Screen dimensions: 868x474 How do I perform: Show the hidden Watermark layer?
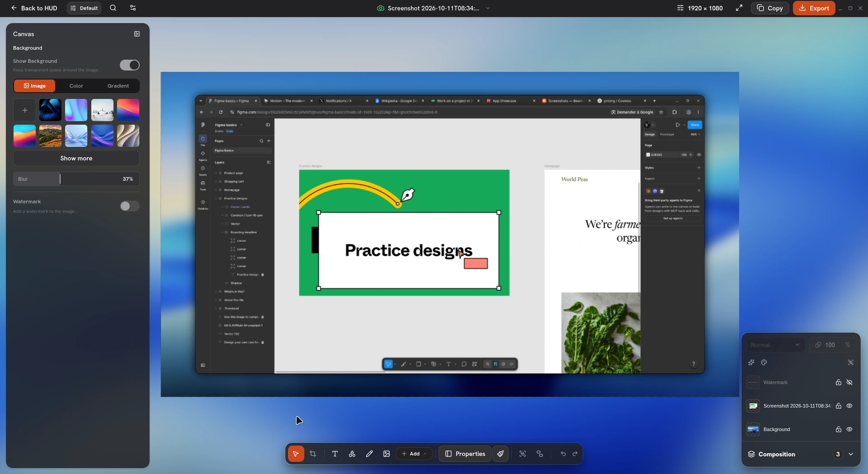coord(849,382)
